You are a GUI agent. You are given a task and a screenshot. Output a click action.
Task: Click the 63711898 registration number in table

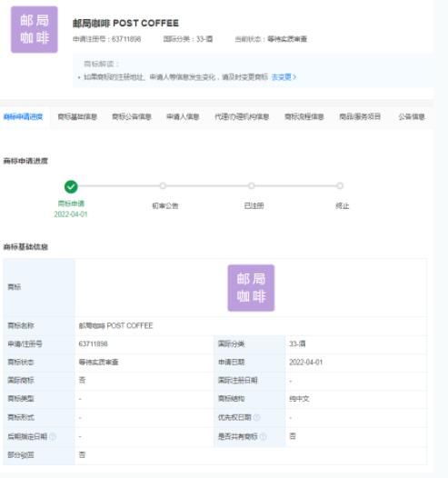click(94, 344)
